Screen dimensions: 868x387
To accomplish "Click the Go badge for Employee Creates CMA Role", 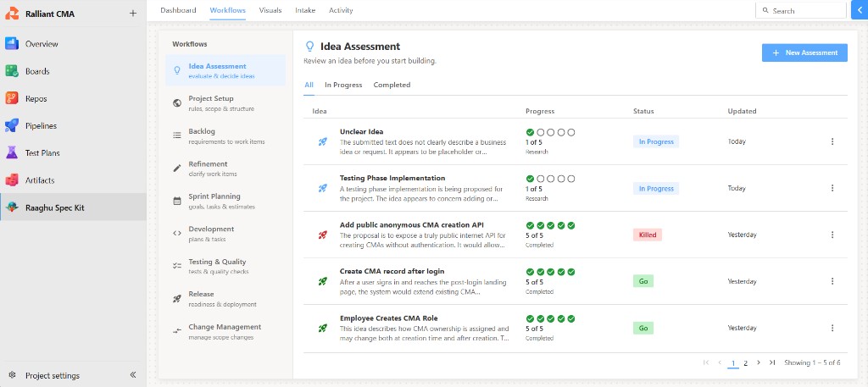I will pyautogui.click(x=643, y=328).
